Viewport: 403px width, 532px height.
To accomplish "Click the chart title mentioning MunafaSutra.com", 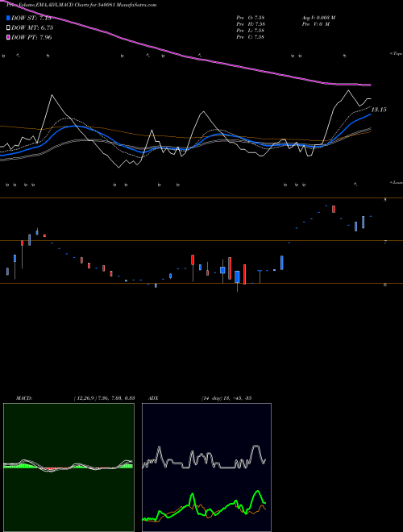I will tap(81, 5).
